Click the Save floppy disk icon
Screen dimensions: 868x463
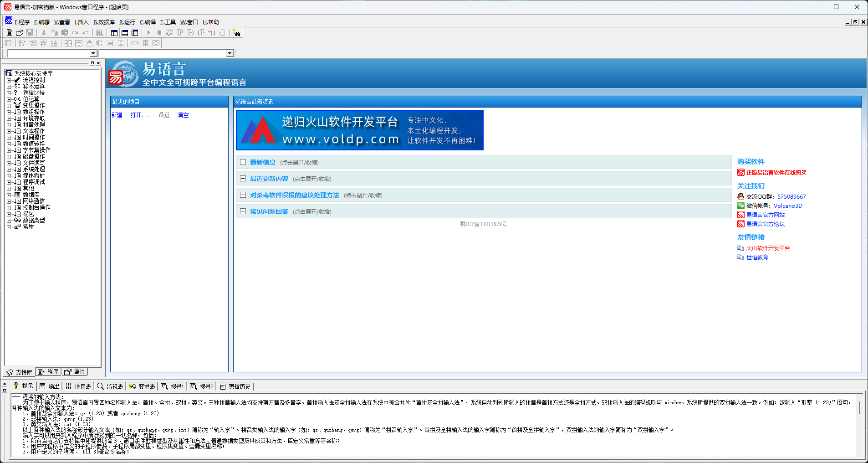pos(30,33)
